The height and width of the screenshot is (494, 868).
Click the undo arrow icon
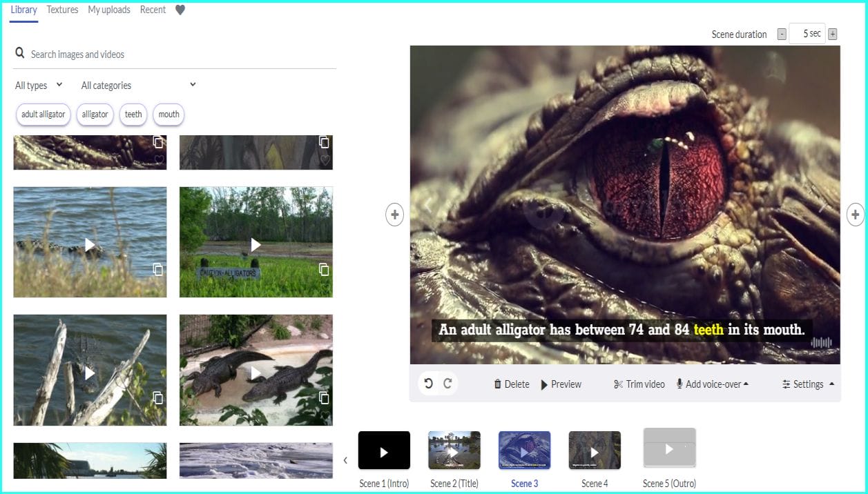[429, 384]
